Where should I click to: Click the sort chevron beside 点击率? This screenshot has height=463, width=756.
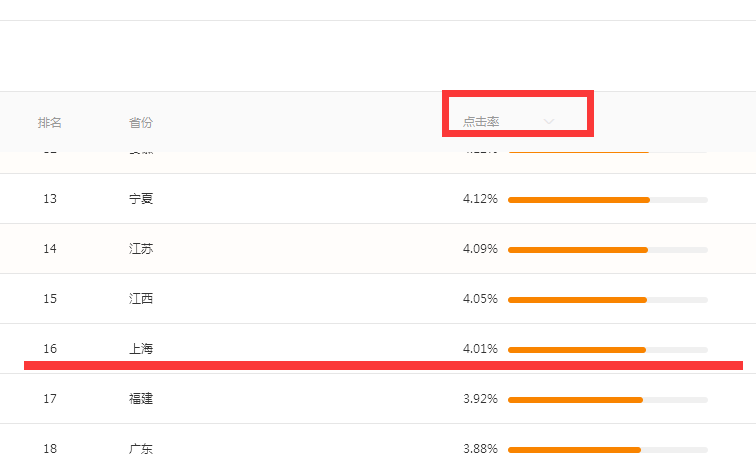click(549, 122)
